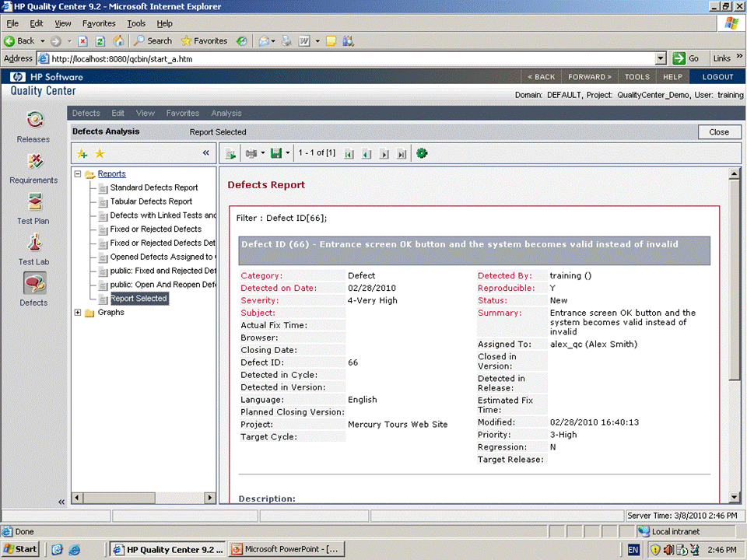This screenshot has height=560, width=747.
Task: Open the browser Mail icon
Action: [264, 41]
